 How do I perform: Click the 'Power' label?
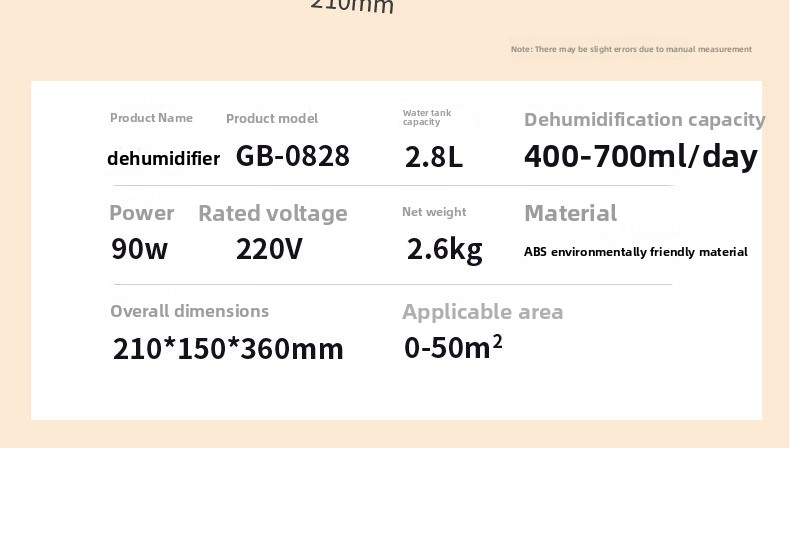142,213
